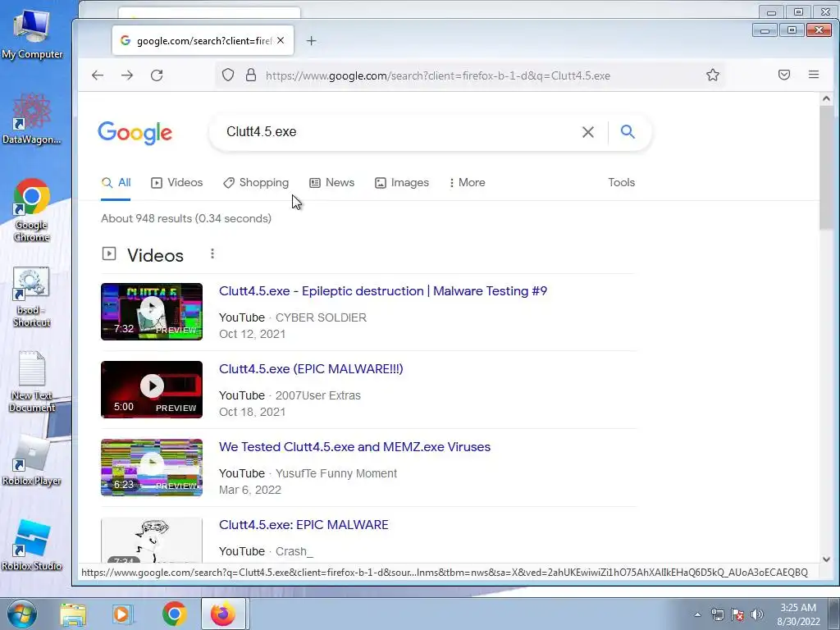Open network status tray icon
840x630 pixels.
(x=717, y=614)
